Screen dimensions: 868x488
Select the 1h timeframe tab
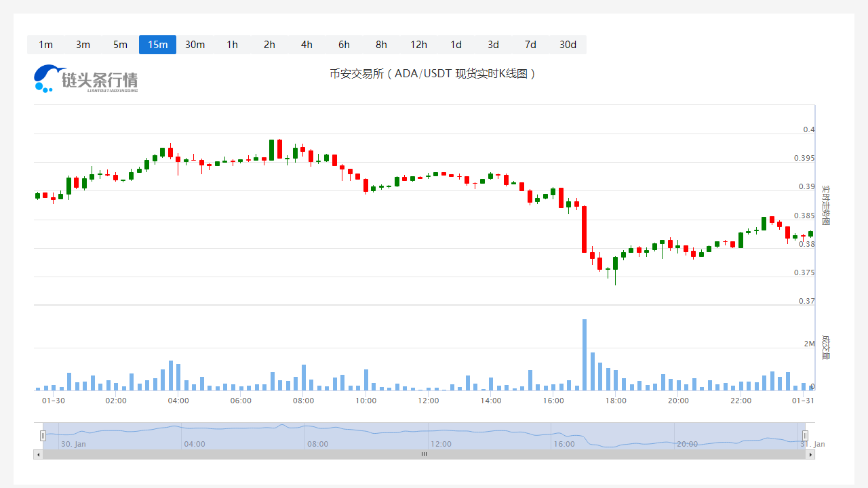232,45
